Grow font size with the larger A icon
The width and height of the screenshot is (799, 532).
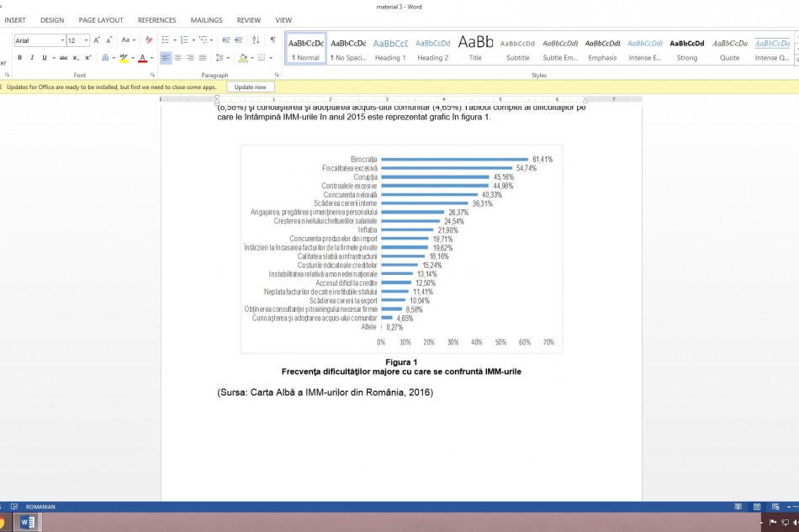point(97,40)
